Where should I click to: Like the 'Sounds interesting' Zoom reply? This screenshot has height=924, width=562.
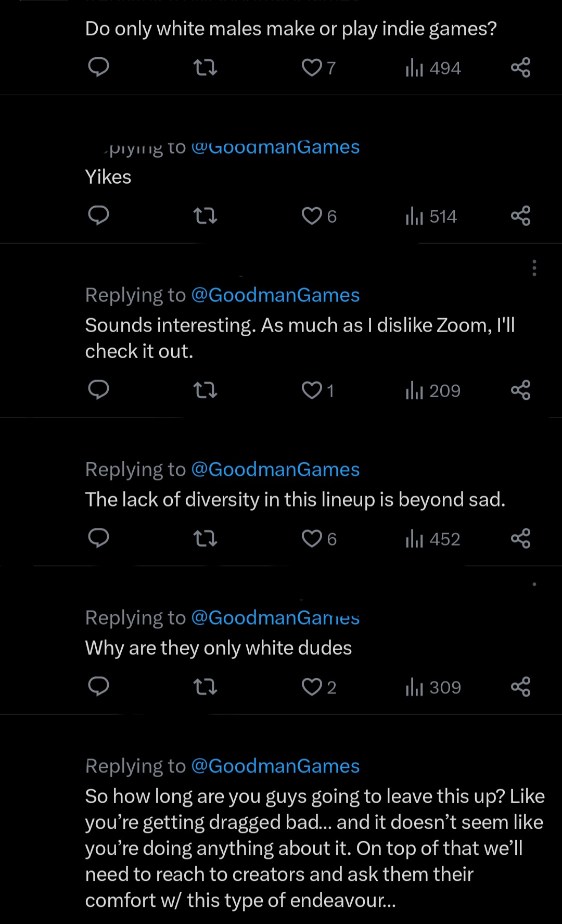(312, 390)
